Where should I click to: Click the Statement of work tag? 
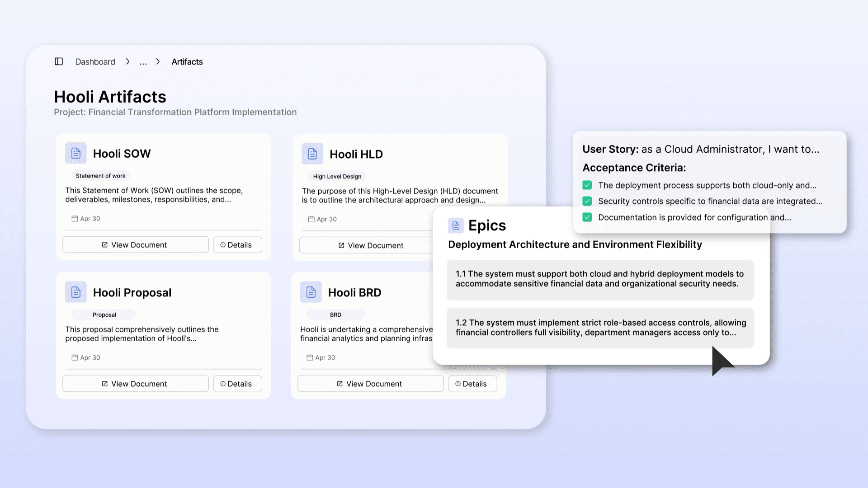tap(101, 176)
